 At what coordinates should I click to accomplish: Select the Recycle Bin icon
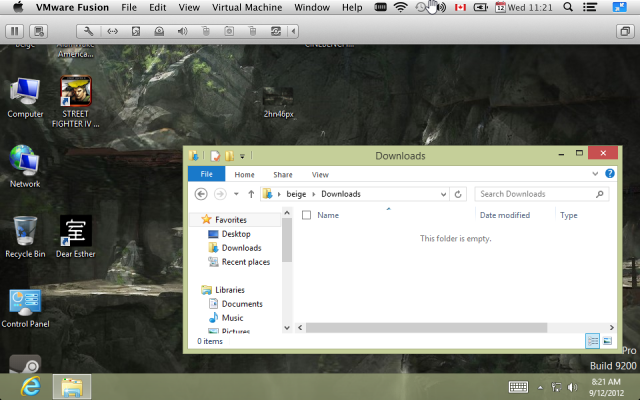coord(25,237)
